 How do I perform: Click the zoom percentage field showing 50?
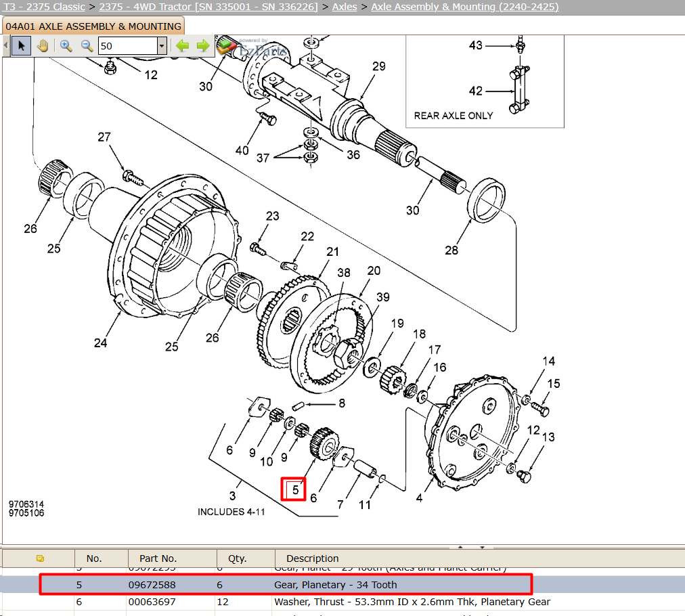coord(127,46)
